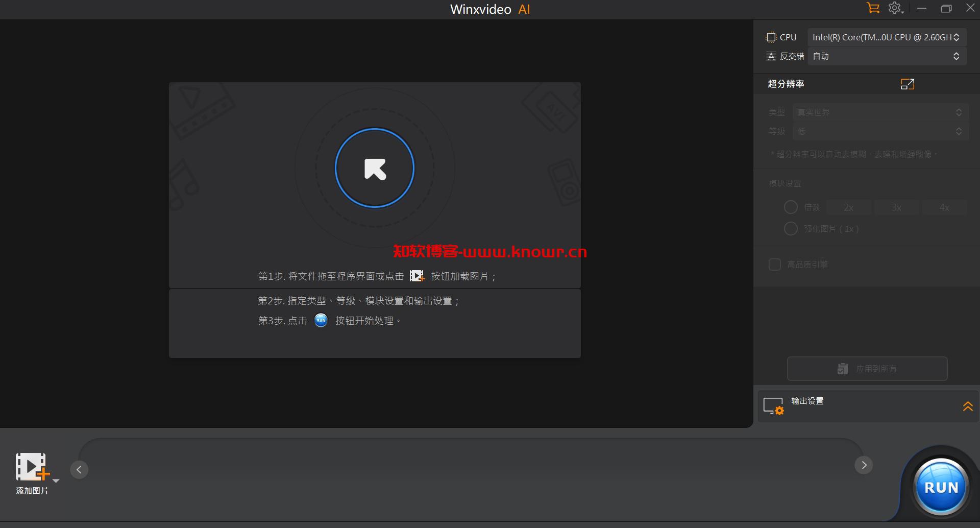The height and width of the screenshot is (528, 980).
Task: Start processing with the RUN button
Action: [x=941, y=487]
